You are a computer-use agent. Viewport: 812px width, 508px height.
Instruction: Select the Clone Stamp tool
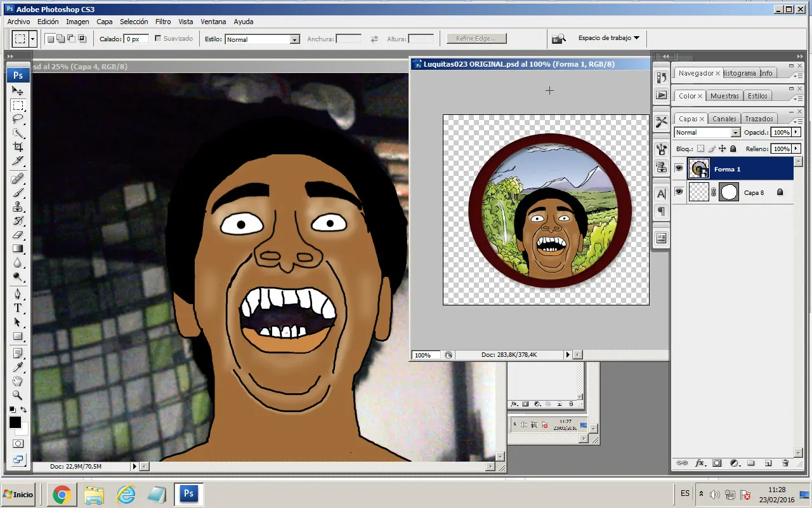tap(18, 206)
